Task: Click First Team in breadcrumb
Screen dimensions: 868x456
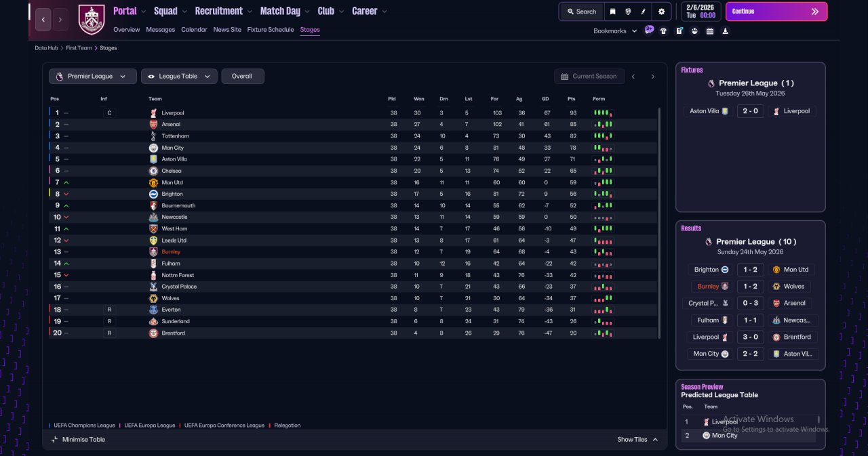Action: click(x=79, y=48)
